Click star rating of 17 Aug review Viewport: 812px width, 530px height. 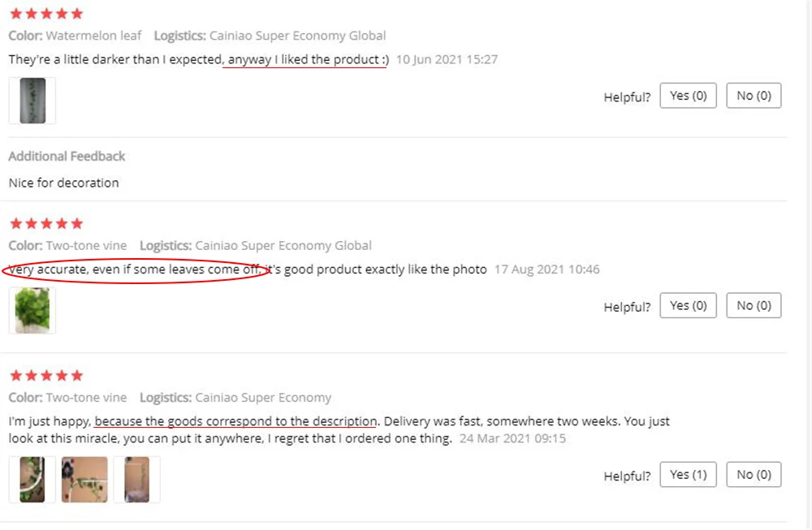click(x=46, y=223)
